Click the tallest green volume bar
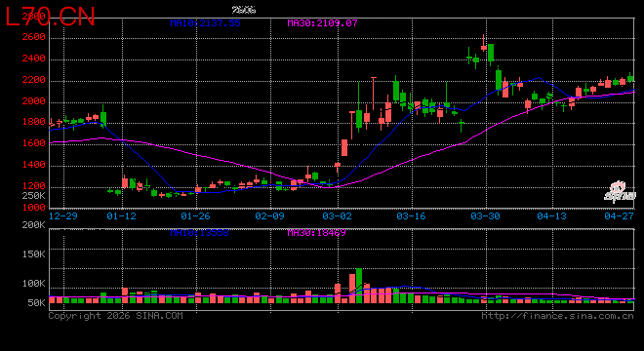 359,286
